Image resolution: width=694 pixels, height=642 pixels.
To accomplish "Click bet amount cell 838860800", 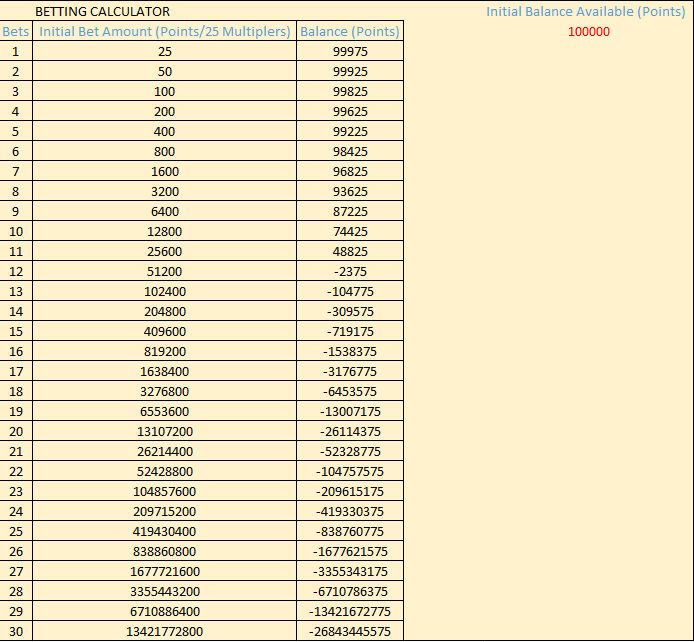I will (165, 551).
